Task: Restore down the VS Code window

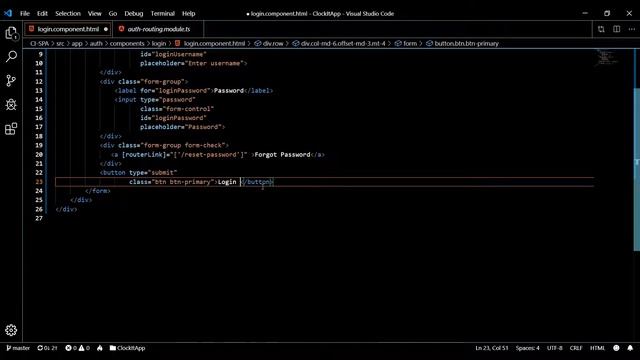Action: (x=607, y=13)
